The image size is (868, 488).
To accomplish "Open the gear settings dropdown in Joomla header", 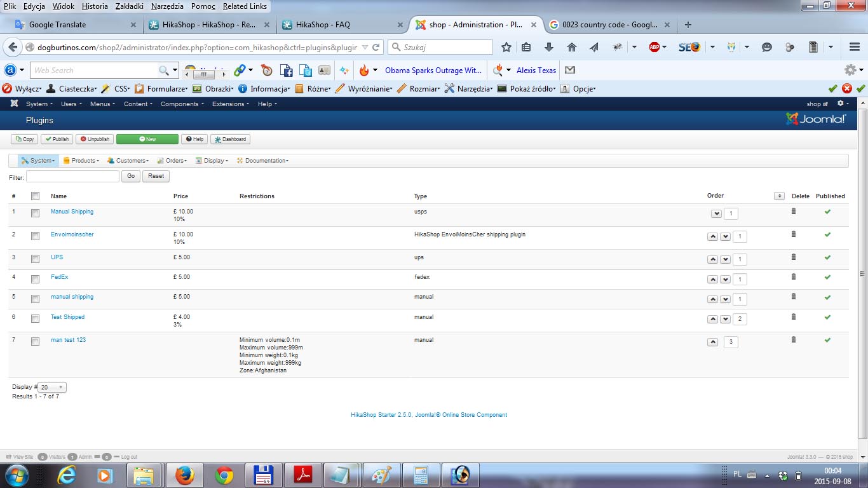I will [x=843, y=104].
